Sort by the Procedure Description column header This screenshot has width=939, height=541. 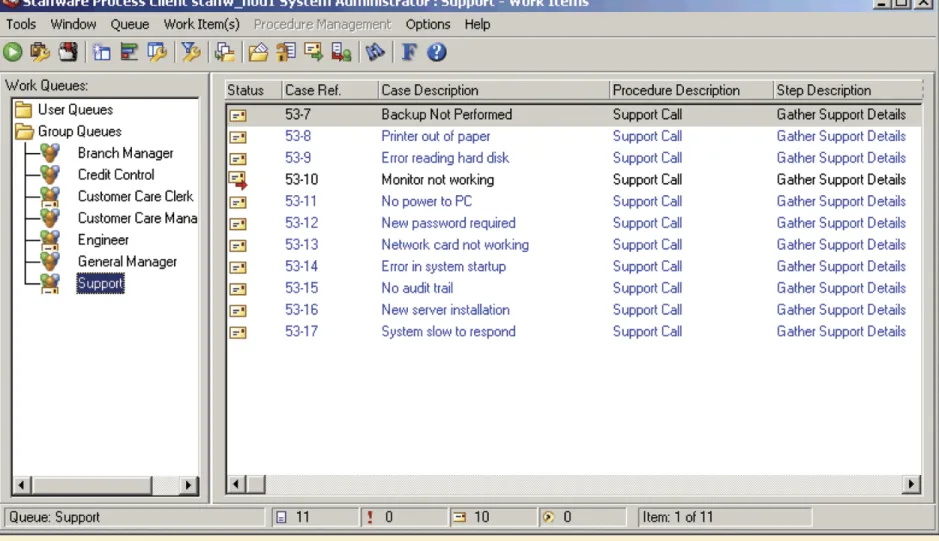(691, 90)
